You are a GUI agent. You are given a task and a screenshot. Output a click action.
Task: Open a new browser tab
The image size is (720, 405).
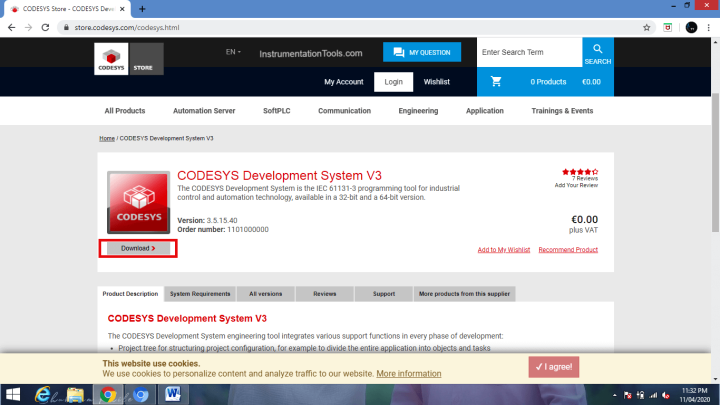coord(143,8)
